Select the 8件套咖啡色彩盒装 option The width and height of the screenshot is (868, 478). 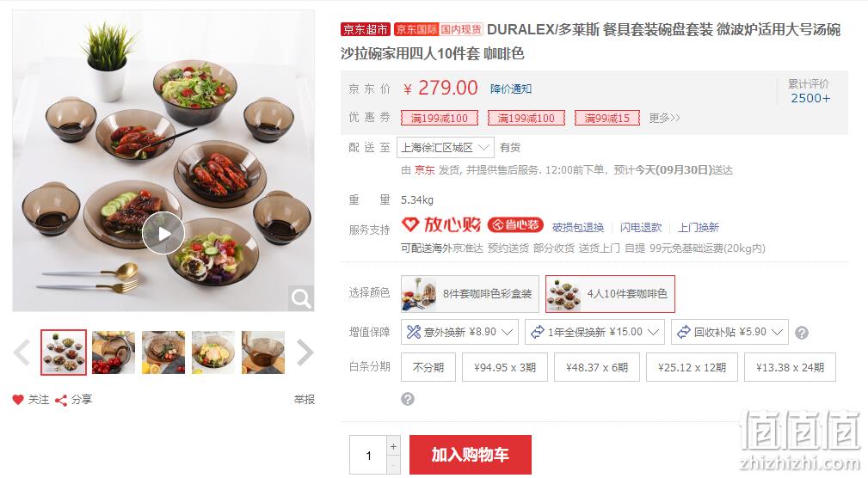click(470, 294)
